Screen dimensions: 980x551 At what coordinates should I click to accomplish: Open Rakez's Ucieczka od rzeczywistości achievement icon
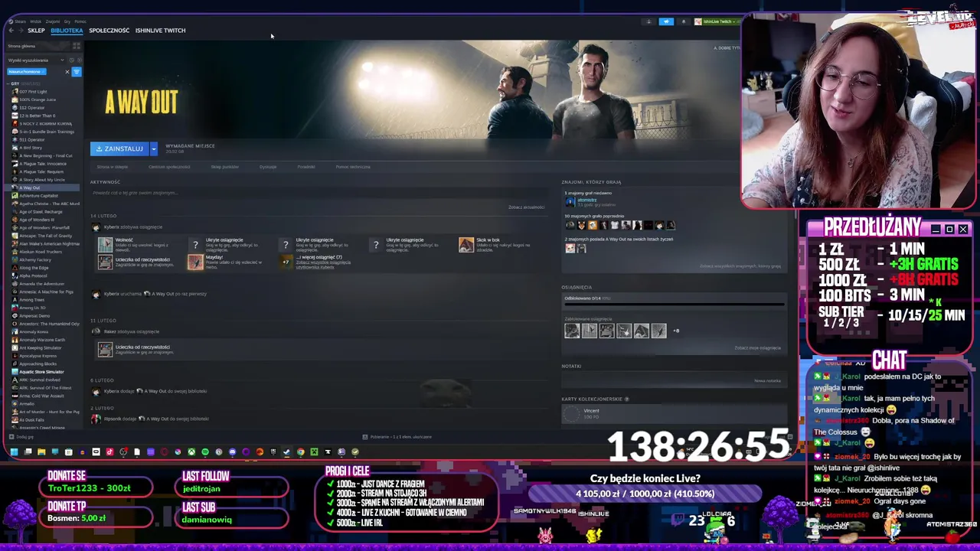point(105,350)
